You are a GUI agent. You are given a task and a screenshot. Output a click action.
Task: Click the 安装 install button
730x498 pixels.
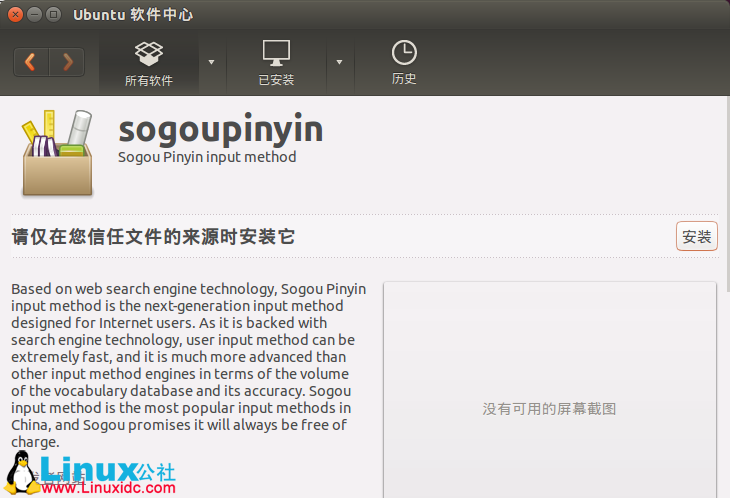point(696,236)
